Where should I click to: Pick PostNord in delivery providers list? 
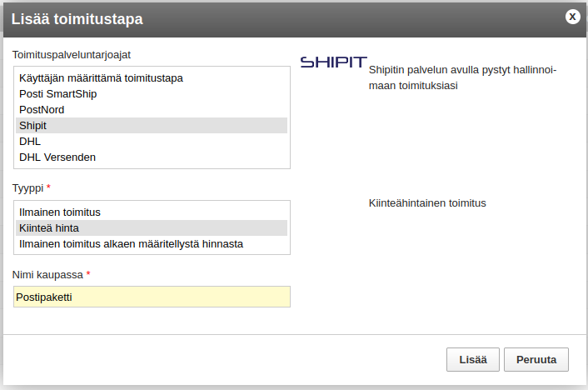coord(152,110)
